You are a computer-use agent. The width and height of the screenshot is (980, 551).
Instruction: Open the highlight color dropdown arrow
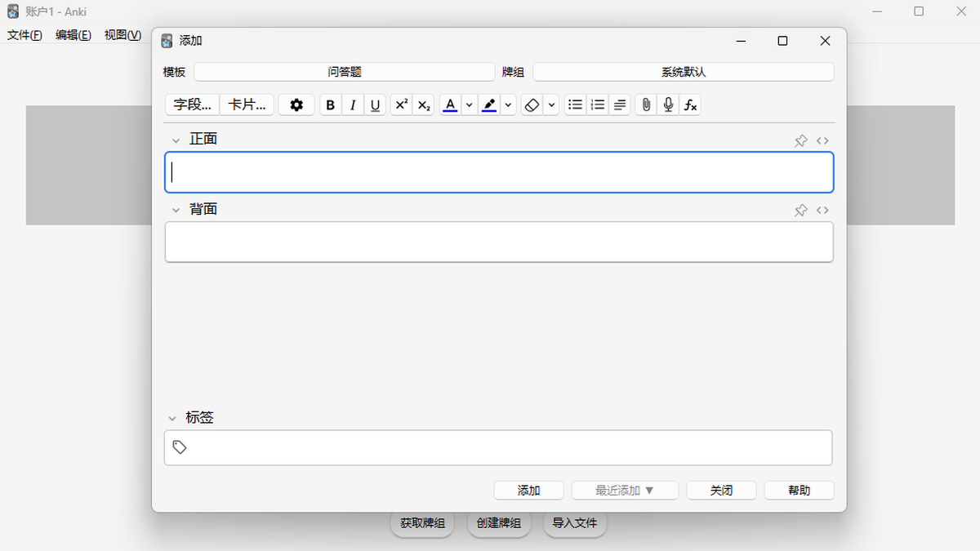508,104
